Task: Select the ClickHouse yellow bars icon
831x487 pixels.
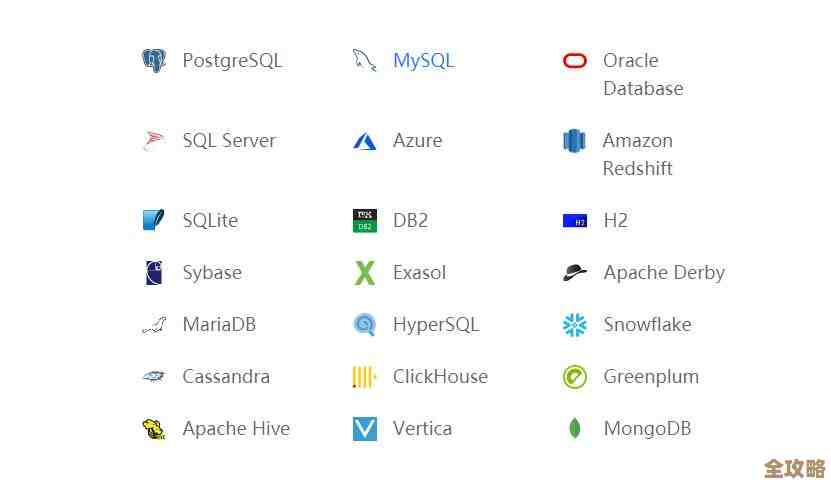Action: point(364,377)
